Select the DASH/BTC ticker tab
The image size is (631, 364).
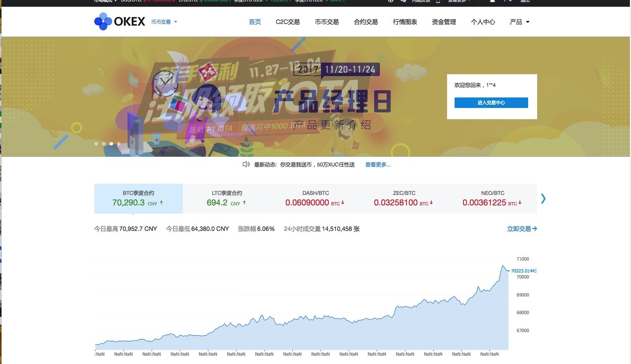point(315,198)
